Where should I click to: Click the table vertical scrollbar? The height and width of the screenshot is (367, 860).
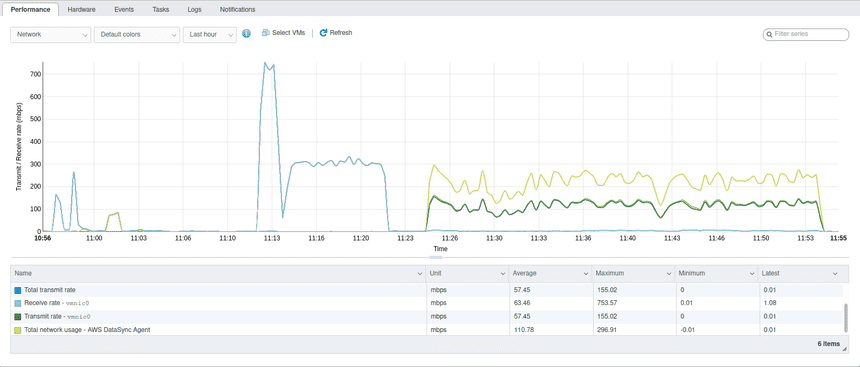point(846,317)
